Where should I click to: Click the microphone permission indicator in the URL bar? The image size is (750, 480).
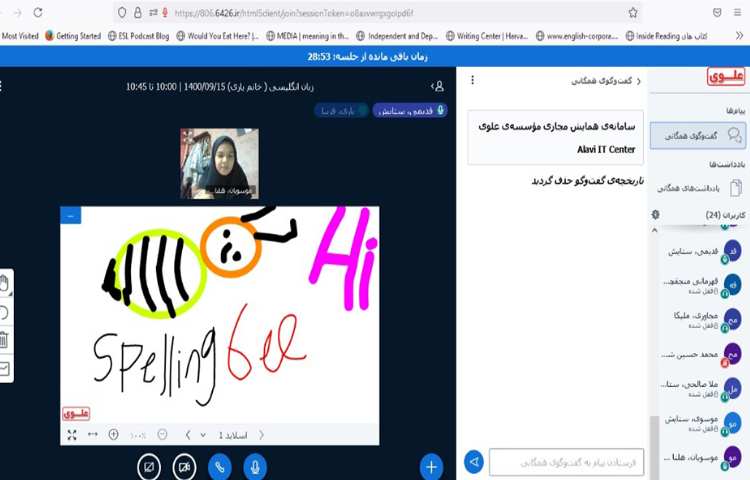pos(165,13)
